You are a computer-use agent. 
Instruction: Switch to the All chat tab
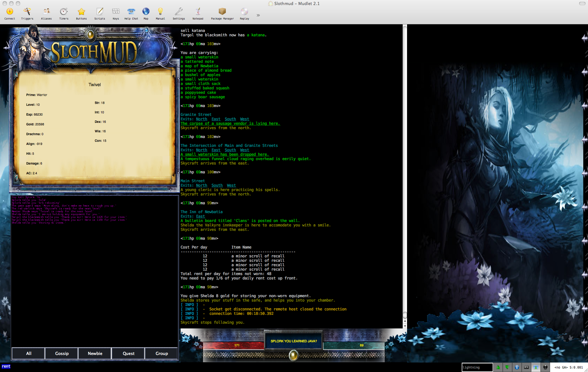pyautogui.click(x=28, y=353)
